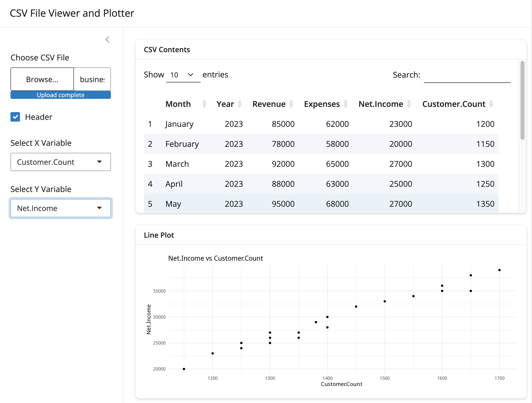Image resolution: width=532 pixels, height=403 pixels.
Task: Uncheck the Header checkbox
Action: coord(15,117)
